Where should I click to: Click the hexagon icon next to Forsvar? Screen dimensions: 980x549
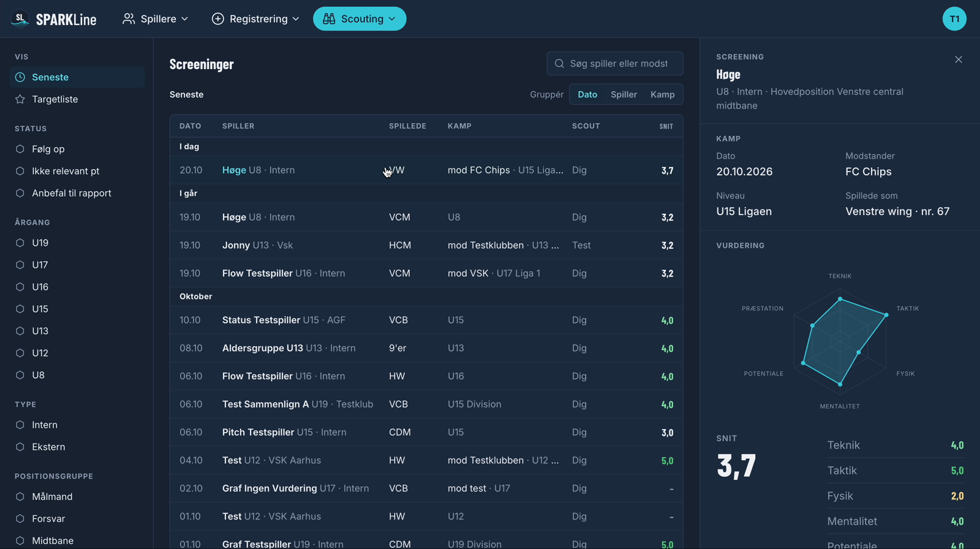[20, 518]
